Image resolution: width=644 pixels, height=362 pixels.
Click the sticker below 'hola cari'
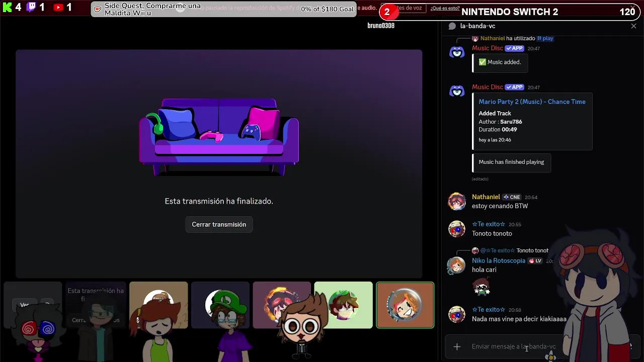[481, 287]
